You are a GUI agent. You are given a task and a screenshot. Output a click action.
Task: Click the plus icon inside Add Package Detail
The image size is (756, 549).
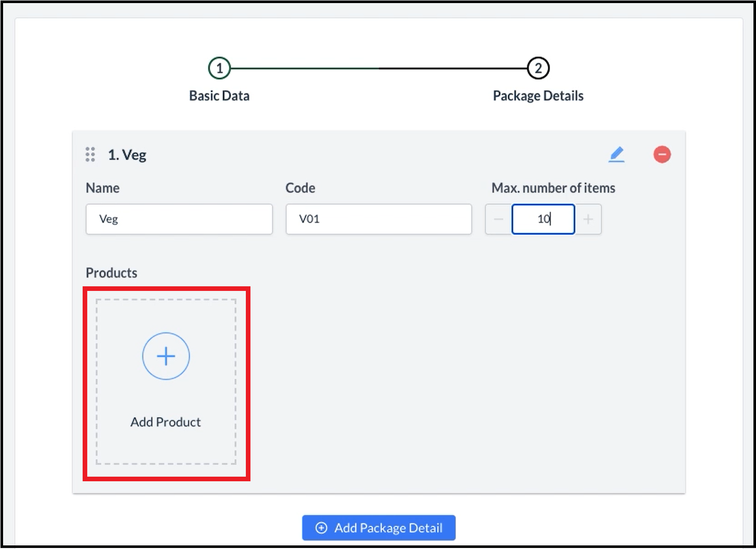(321, 528)
